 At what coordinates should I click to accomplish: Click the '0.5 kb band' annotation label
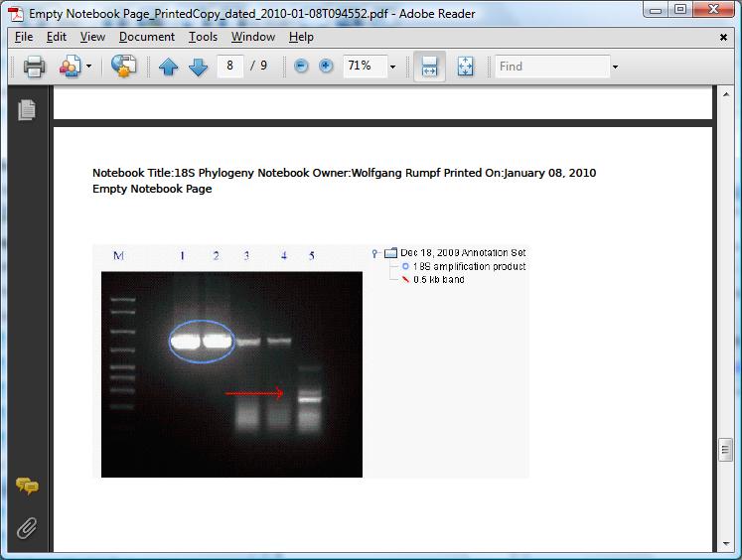439,280
